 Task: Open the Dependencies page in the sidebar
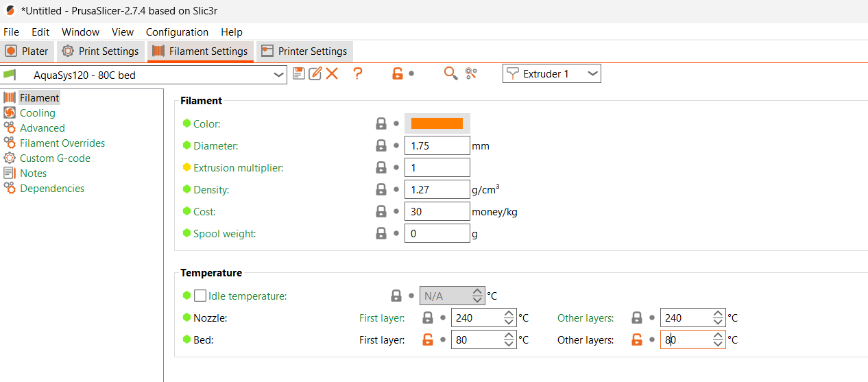point(52,189)
